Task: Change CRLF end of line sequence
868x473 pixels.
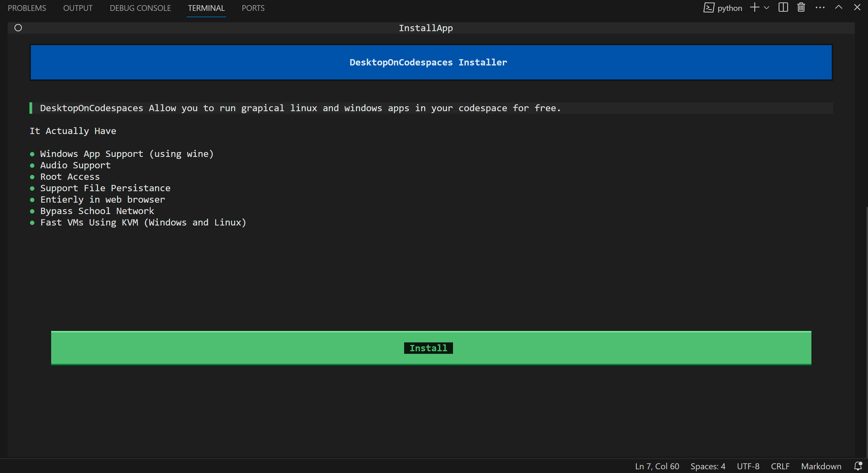Action: point(780,466)
